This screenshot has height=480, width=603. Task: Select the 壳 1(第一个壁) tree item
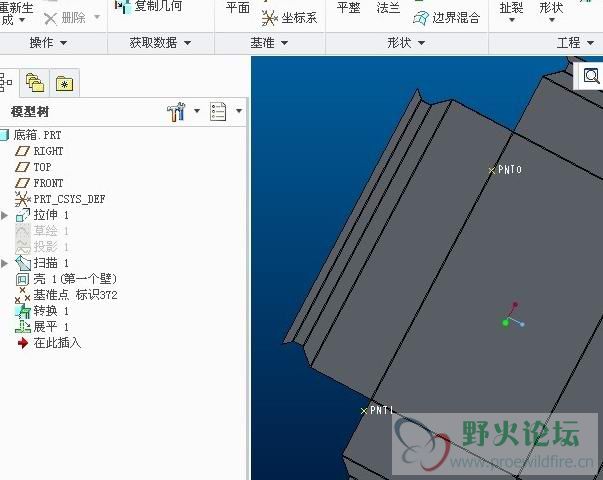point(75,279)
